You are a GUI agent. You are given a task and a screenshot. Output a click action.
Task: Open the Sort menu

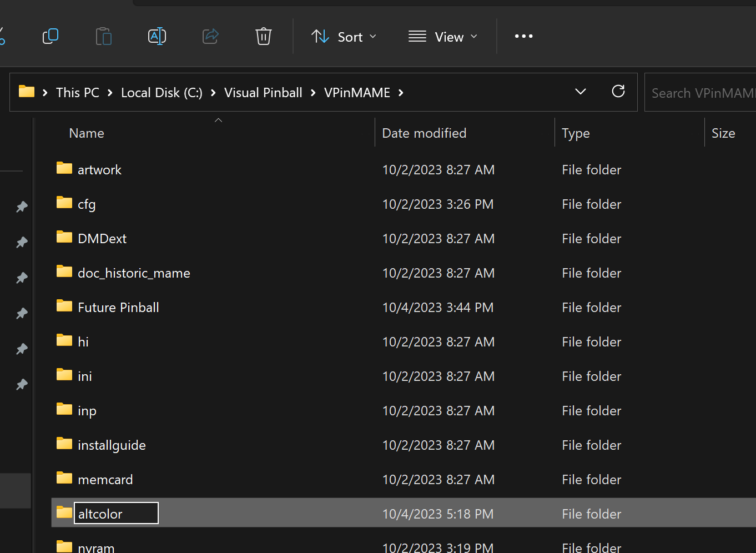tap(350, 36)
